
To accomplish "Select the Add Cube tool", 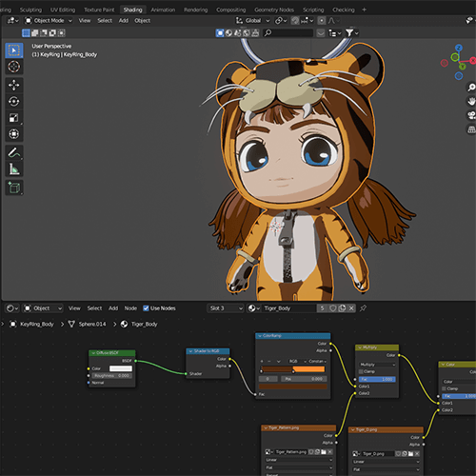I will [14, 188].
